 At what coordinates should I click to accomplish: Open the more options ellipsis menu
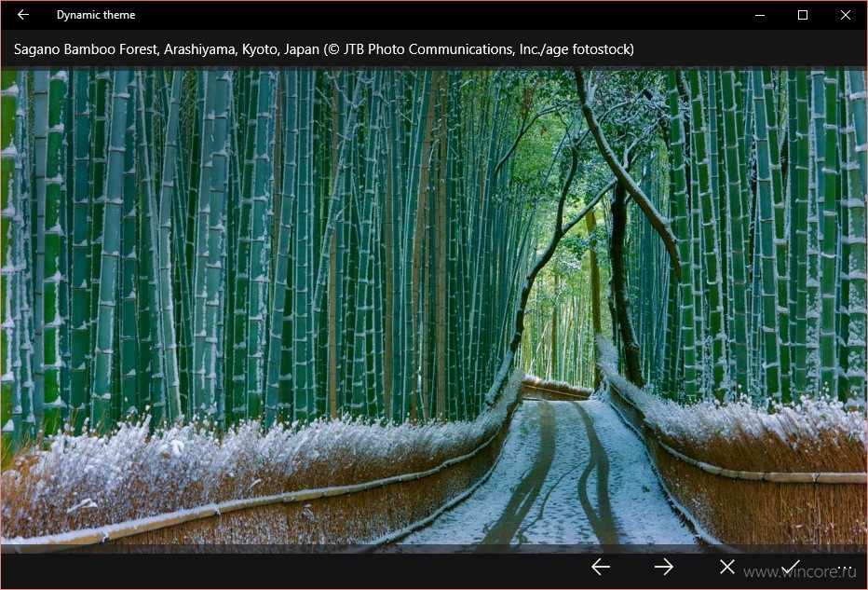pos(844,568)
